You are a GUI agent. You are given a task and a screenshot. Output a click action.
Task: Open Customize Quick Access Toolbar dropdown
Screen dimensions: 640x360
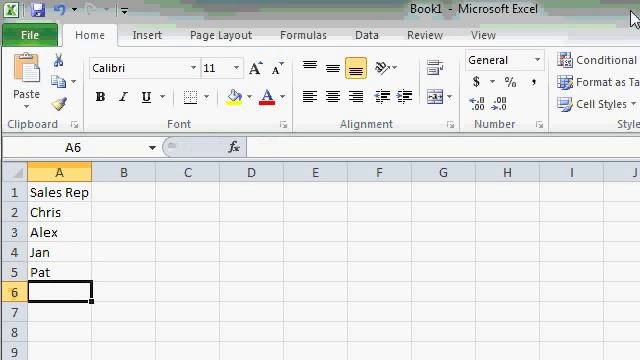[124, 11]
